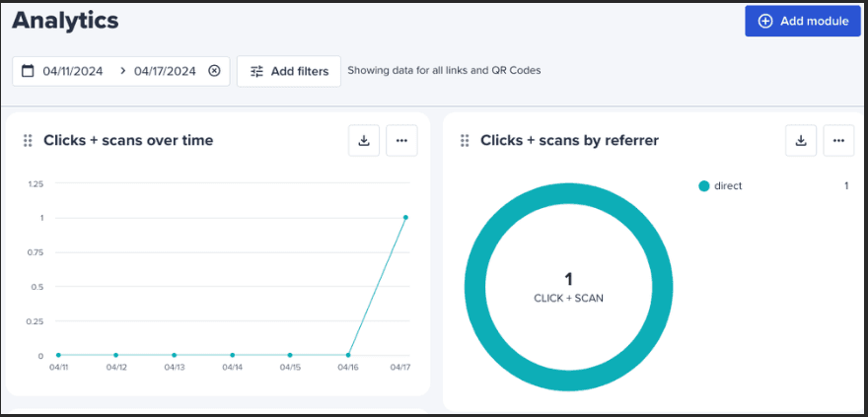868x417 pixels.
Task: Select the end date 04/17/2024
Action: point(165,71)
